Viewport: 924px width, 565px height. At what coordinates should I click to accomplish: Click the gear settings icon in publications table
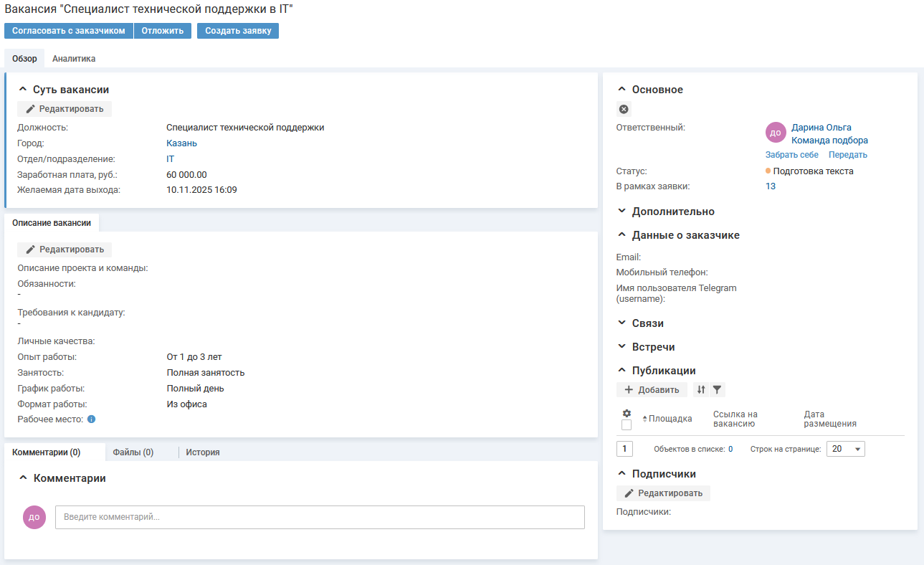[627, 414]
